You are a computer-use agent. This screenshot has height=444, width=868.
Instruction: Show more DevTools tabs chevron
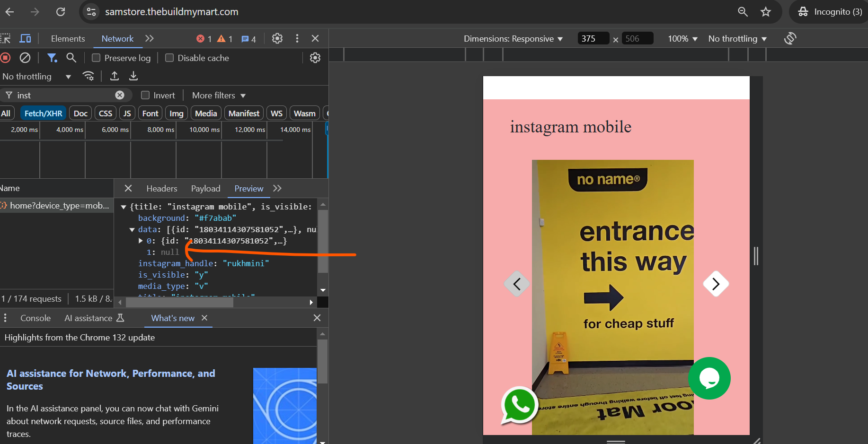pyautogui.click(x=150, y=39)
